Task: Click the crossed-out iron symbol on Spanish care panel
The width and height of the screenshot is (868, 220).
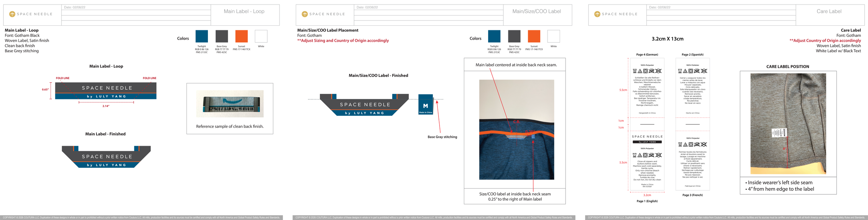Action: coord(697,71)
